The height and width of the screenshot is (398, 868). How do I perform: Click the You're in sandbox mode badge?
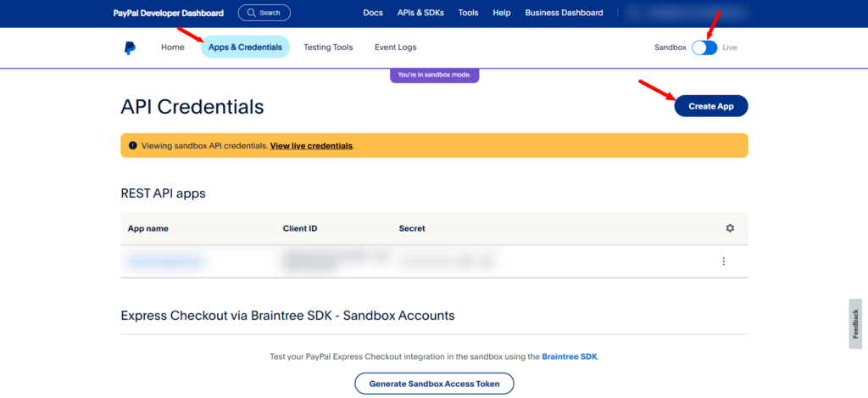(x=435, y=76)
